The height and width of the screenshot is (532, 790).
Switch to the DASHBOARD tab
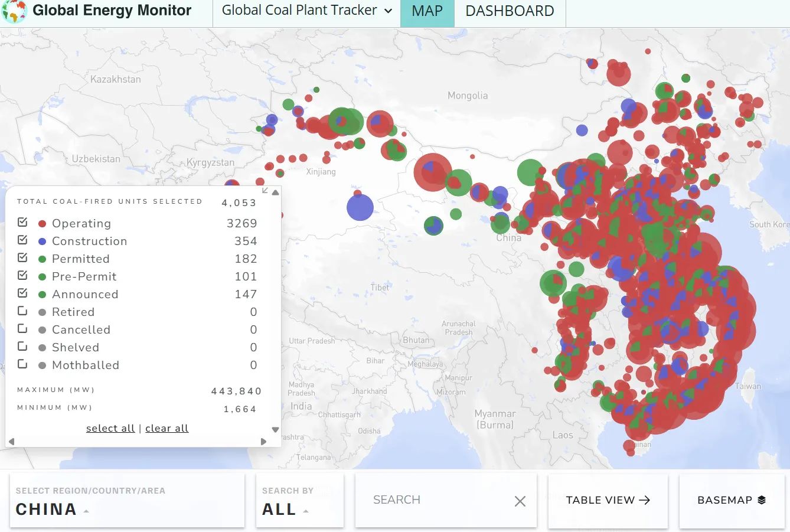click(x=510, y=11)
